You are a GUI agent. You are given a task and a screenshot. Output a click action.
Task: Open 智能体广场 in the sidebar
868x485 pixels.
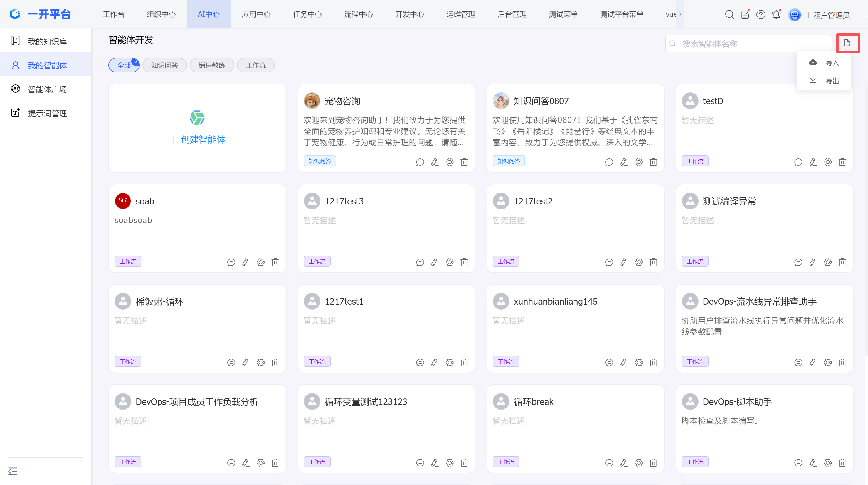[x=47, y=89]
